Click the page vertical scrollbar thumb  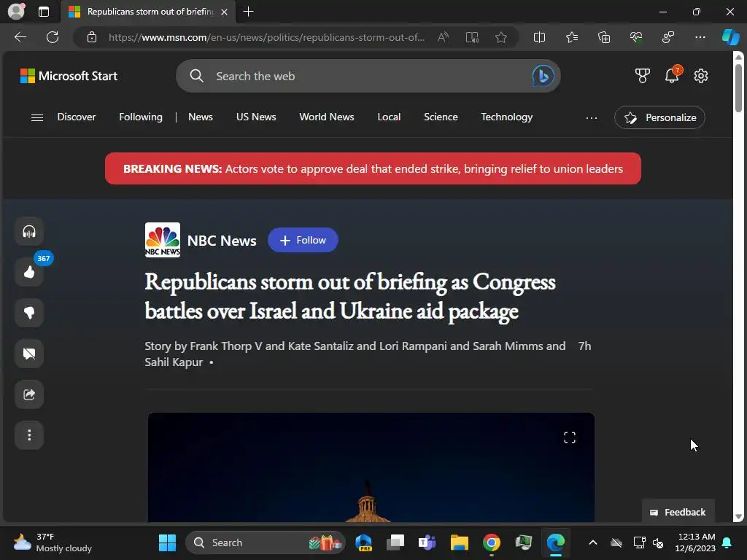coord(738,88)
